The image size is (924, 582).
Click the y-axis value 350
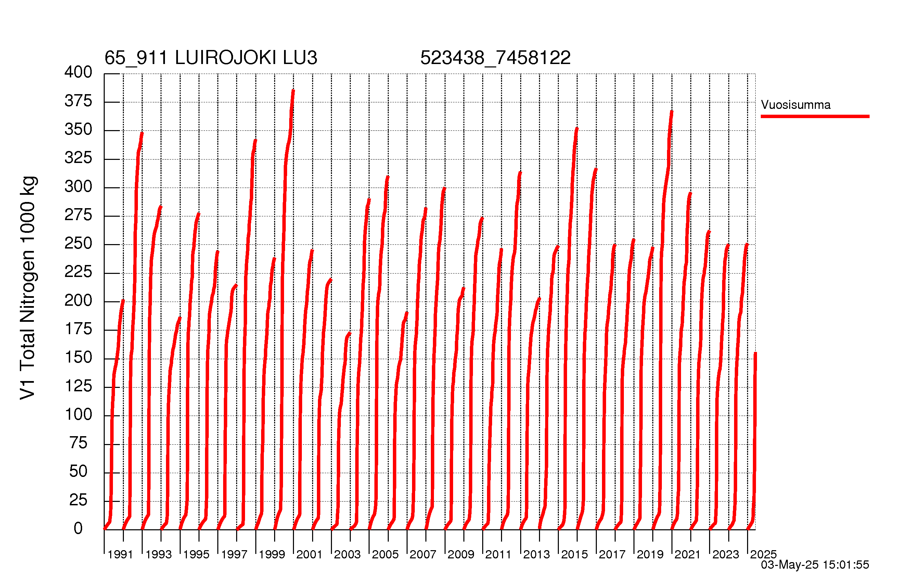(78, 129)
